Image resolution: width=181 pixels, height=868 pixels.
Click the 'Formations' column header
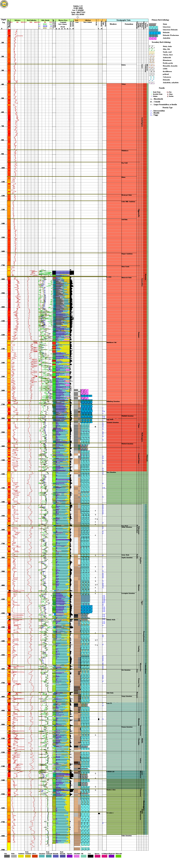[129, 24]
